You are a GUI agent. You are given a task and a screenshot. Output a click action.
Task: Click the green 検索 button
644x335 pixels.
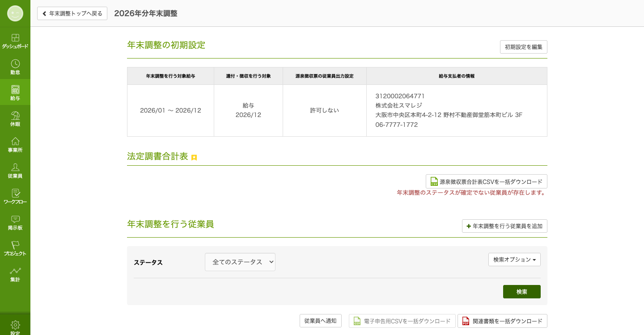(x=521, y=292)
